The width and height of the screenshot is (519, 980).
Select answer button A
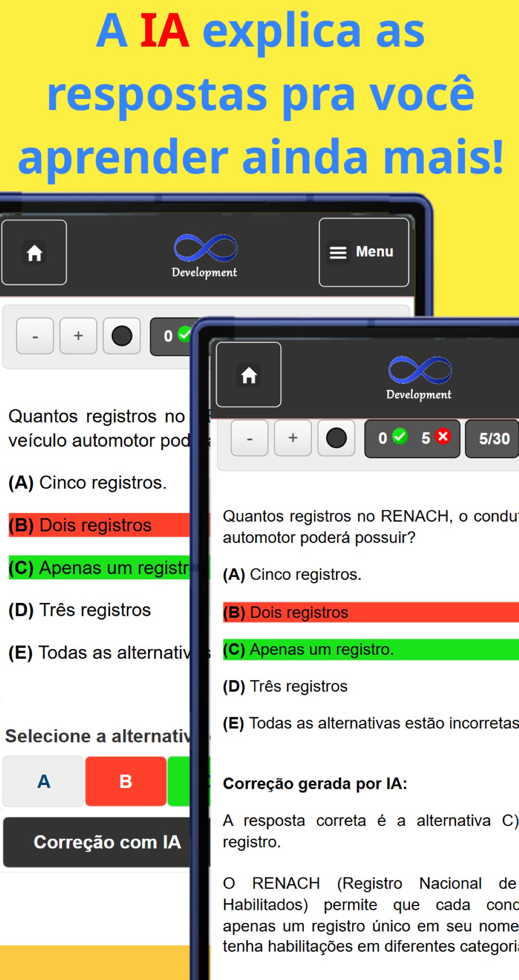pyautogui.click(x=44, y=782)
